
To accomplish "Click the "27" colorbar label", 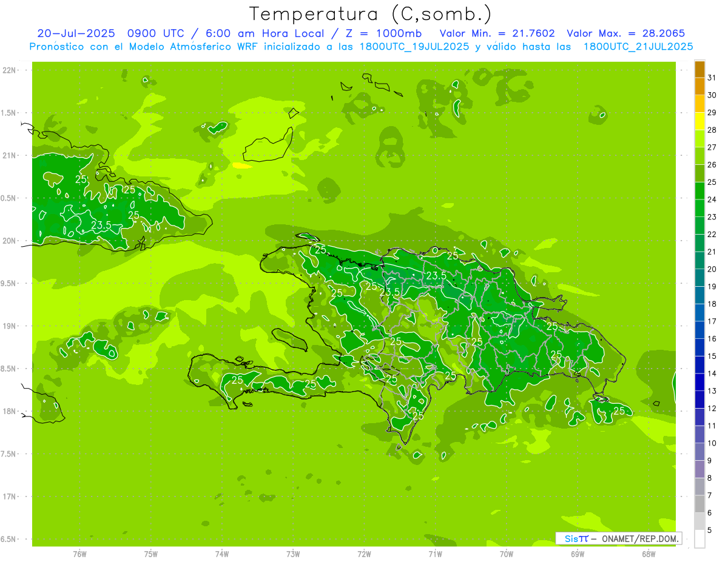I will click(712, 147).
